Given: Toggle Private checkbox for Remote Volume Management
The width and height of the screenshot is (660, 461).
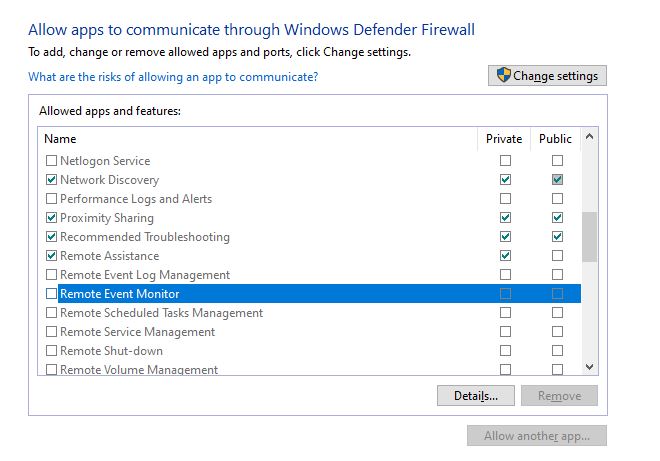Looking at the screenshot, I should [506, 370].
